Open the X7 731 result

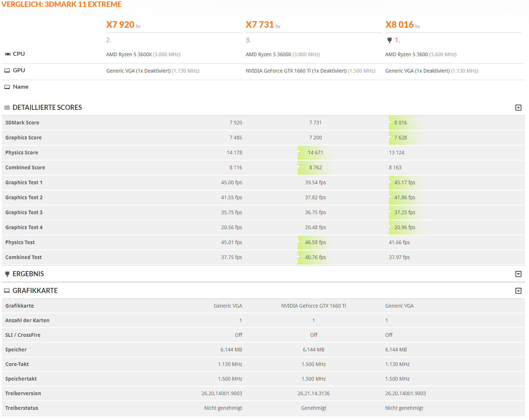point(260,24)
